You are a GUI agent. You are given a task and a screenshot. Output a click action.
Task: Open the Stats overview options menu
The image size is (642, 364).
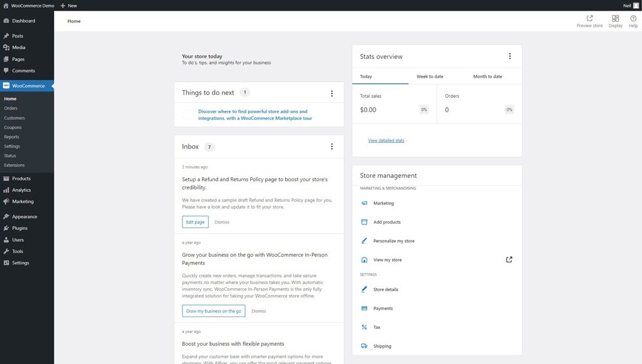tap(509, 56)
